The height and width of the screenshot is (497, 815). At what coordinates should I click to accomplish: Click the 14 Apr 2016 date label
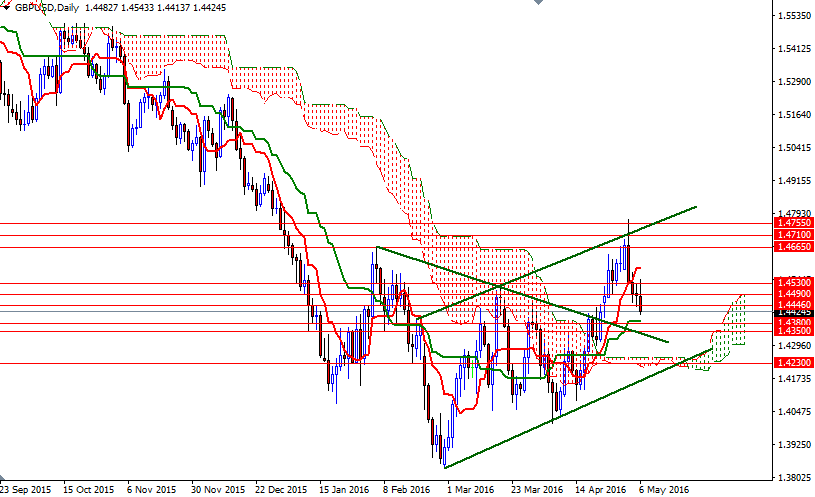tap(601, 490)
